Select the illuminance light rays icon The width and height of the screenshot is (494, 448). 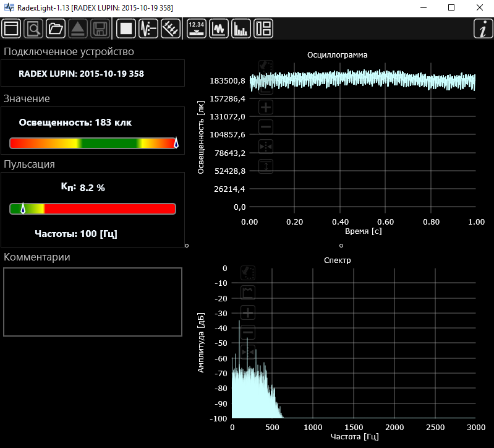pos(170,28)
